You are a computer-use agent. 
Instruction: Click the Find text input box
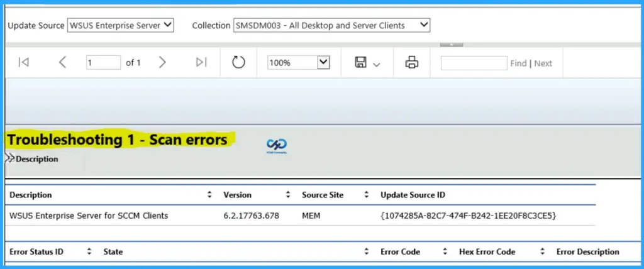[474, 63]
